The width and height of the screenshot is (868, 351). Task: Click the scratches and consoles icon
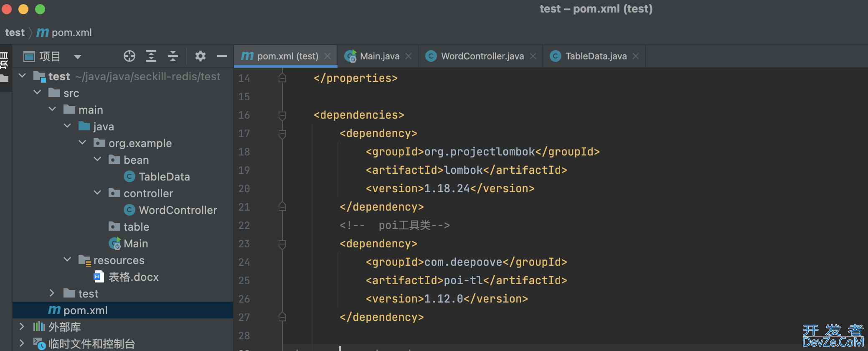[40, 343]
